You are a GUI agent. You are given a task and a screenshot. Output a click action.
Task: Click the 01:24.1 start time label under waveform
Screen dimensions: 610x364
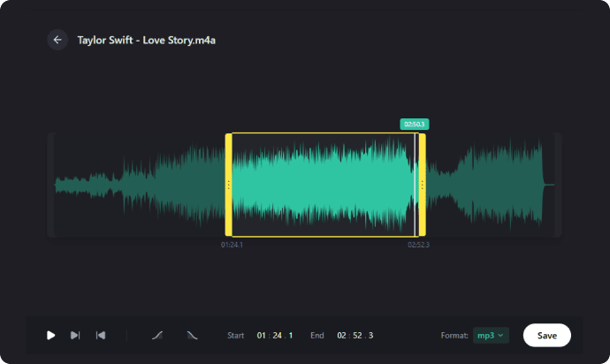point(232,245)
